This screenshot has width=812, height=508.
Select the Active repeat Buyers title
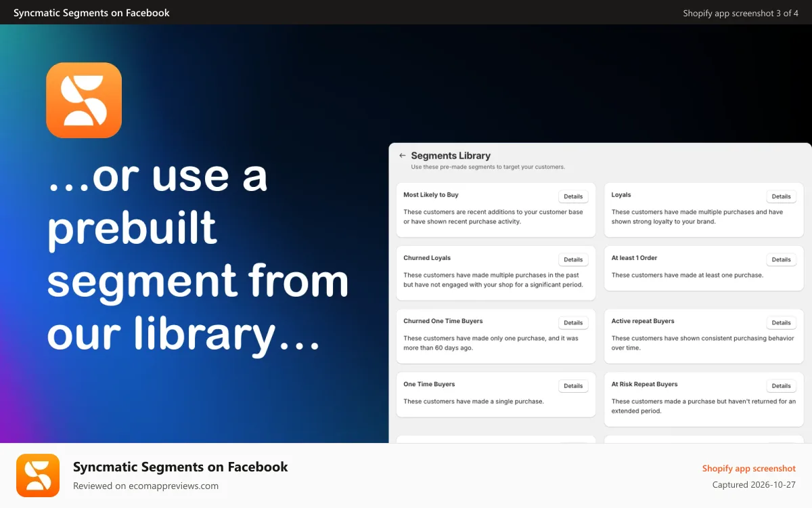[x=643, y=320]
